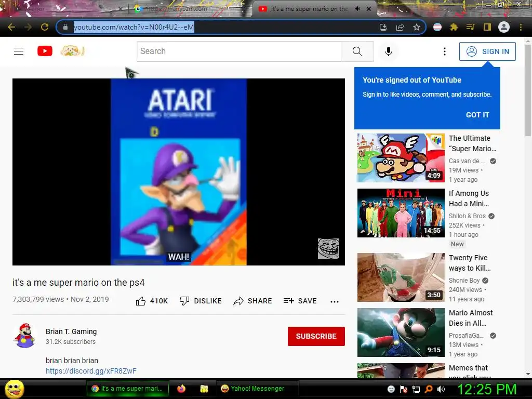Viewport: 532px width, 399px height.
Task: Go back using the browser back arrow
Action: [x=11, y=27]
